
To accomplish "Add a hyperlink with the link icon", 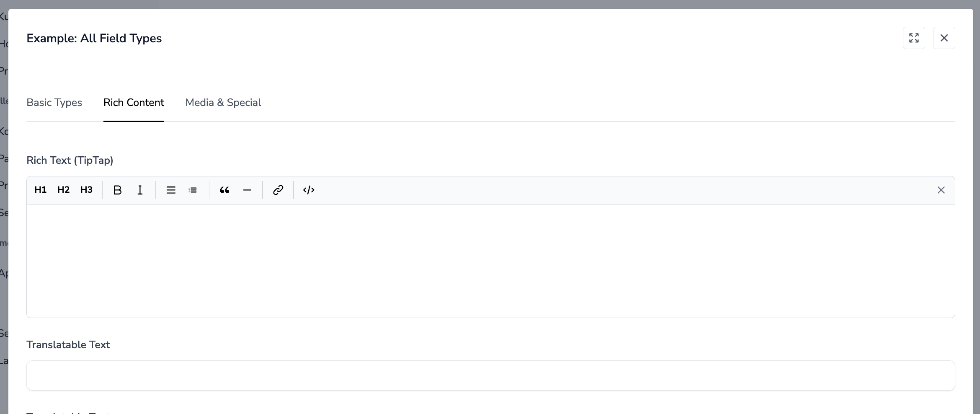I will point(278,190).
